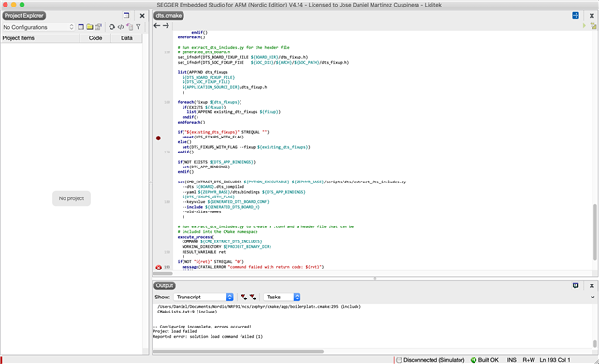Click the Ln 193 Col 1 position indicator
Screen dimensions: 599x364
[x=555, y=360]
